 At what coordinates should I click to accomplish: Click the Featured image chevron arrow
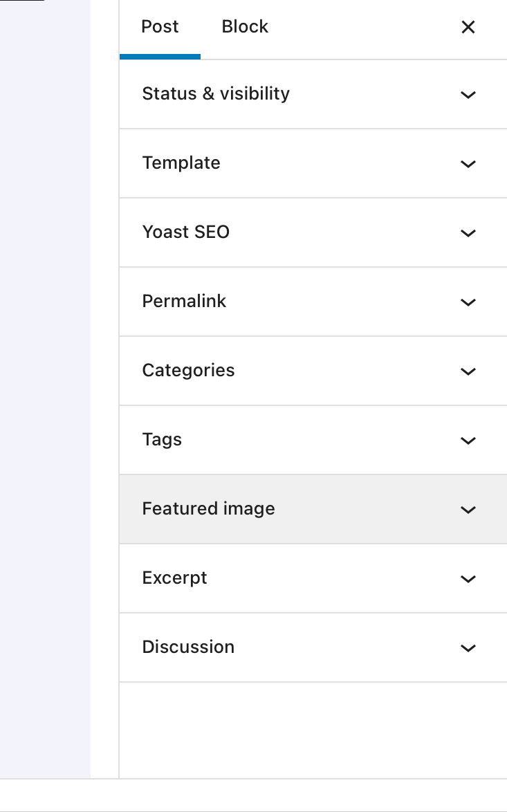(x=468, y=510)
